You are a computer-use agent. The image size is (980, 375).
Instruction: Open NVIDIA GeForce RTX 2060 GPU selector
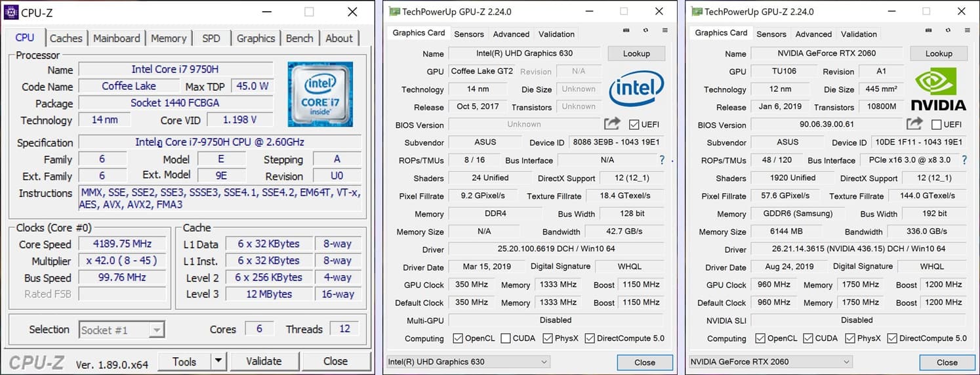tap(771, 362)
